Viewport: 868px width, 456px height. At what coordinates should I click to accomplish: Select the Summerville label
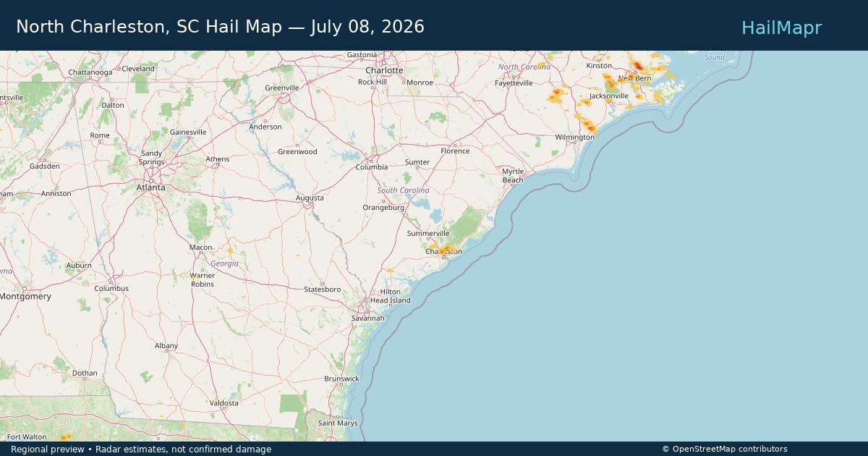(428, 234)
